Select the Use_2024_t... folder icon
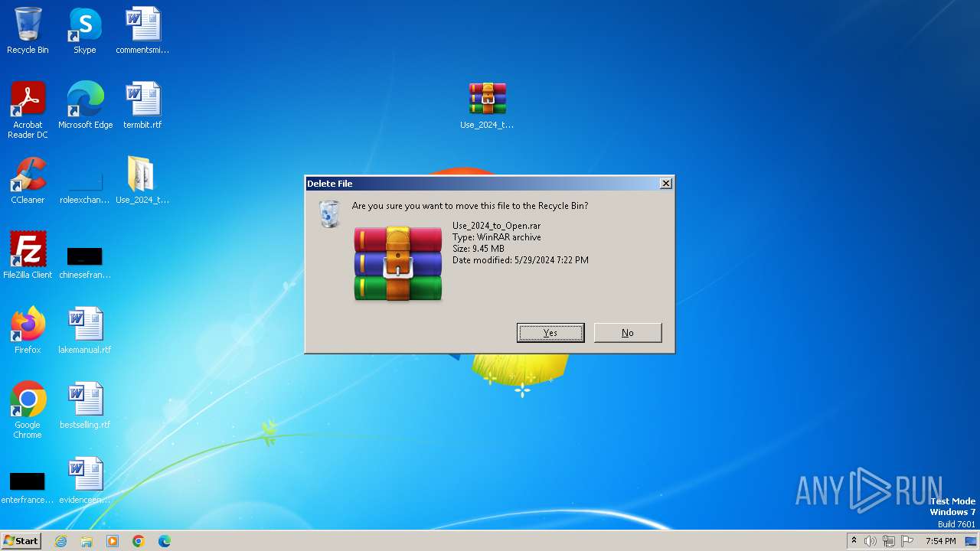This screenshot has height=551, width=980. [142, 181]
